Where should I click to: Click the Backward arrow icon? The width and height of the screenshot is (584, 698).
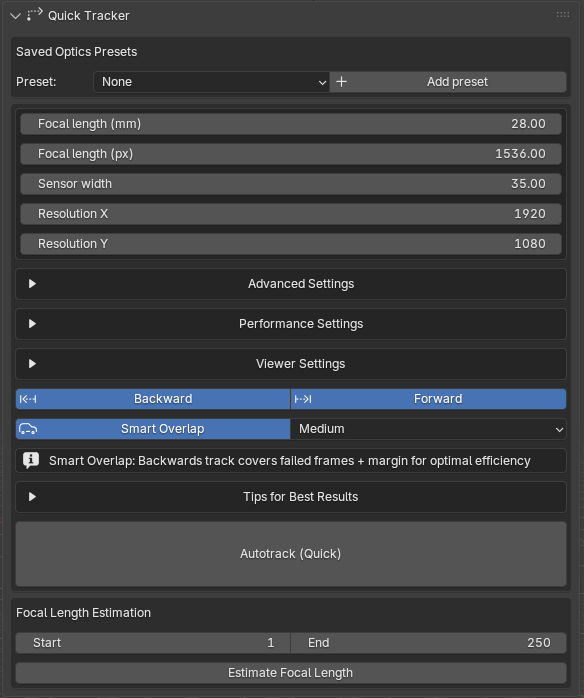click(x=28, y=399)
